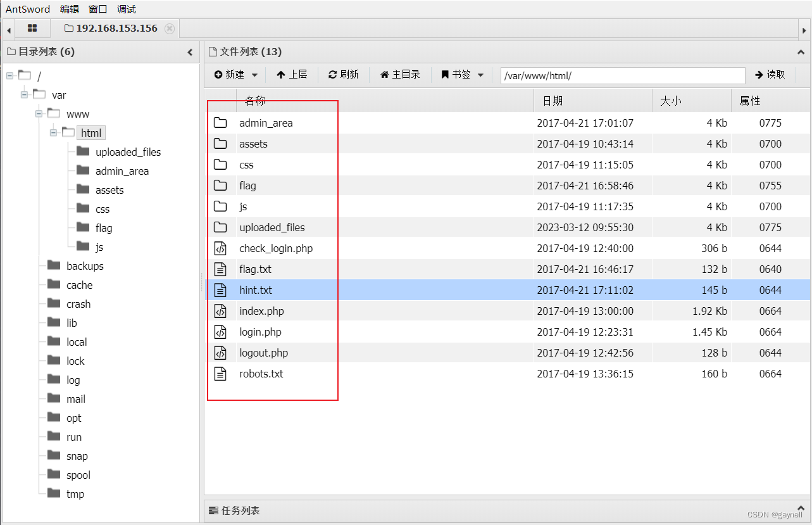This screenshot has height=525, width=812.
Task: Click the lib folder icon in tree
Action: pyautogui.click(x=54, y=322)
